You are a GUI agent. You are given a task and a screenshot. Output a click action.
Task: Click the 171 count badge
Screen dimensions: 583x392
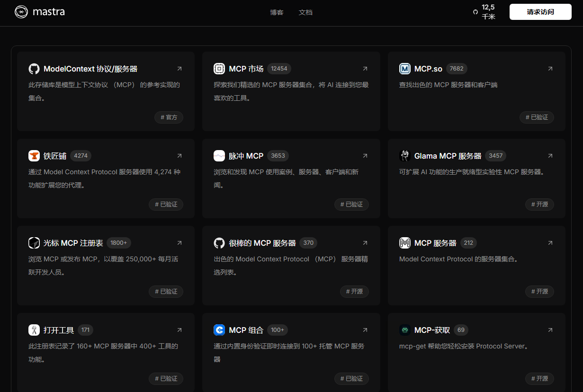pos(85,330)
